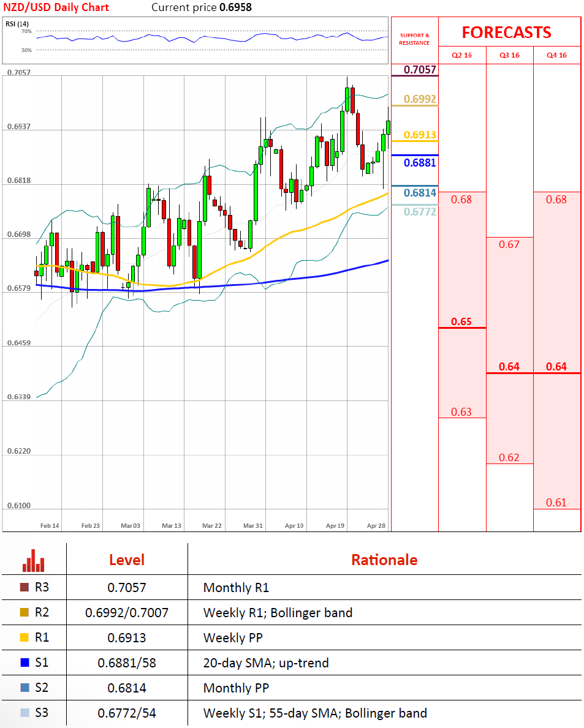Click the RSI (14) indicator label
The width and height of the screenshot is (584, 728).
coord(17,24)
